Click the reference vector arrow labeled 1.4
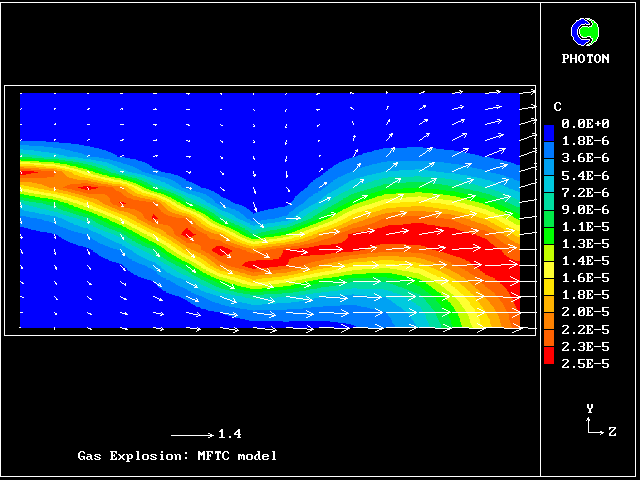The height and width of the screenshot is (480, 640). 191,435
